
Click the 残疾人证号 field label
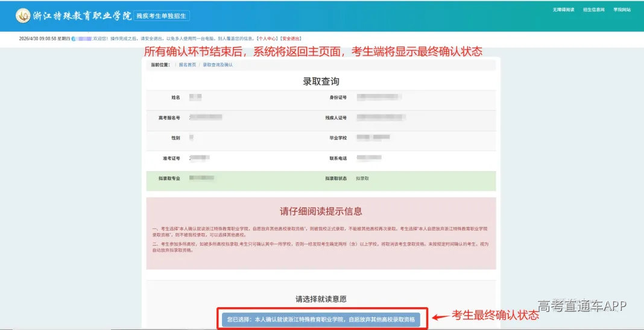336,118
